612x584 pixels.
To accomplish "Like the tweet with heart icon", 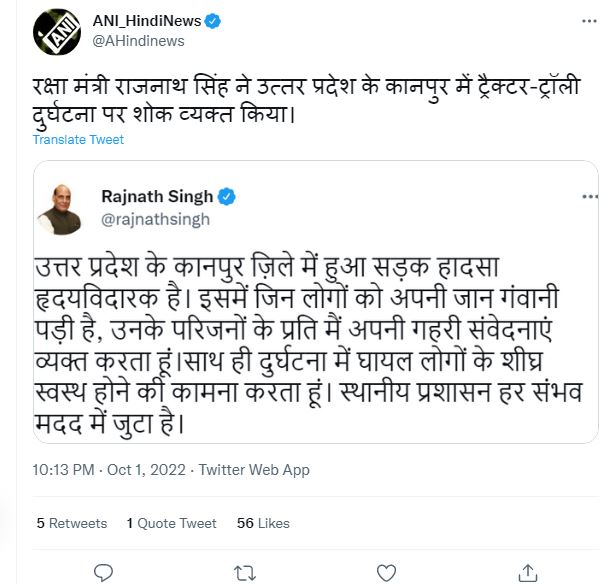I will coord(385,571).
